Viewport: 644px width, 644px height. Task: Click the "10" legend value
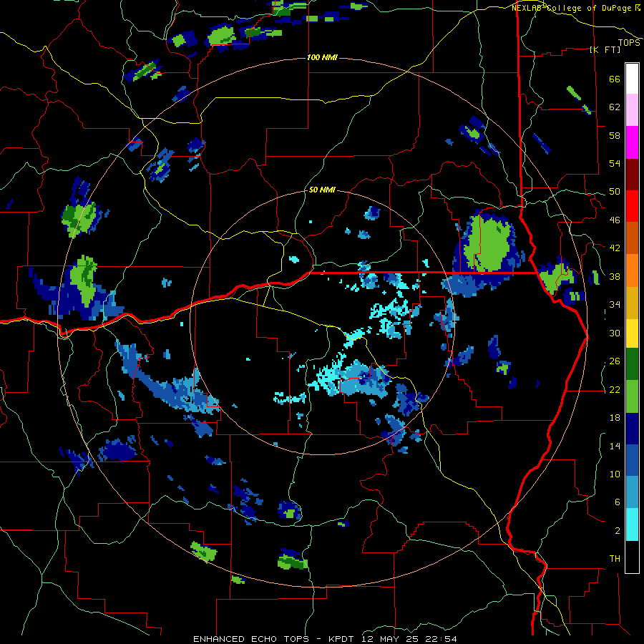615,474
